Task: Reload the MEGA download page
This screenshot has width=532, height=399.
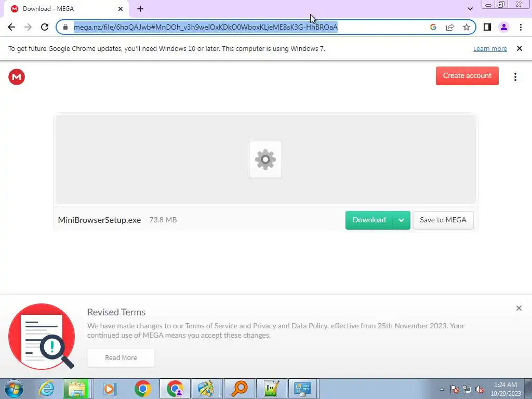Action: coord(45,27)
